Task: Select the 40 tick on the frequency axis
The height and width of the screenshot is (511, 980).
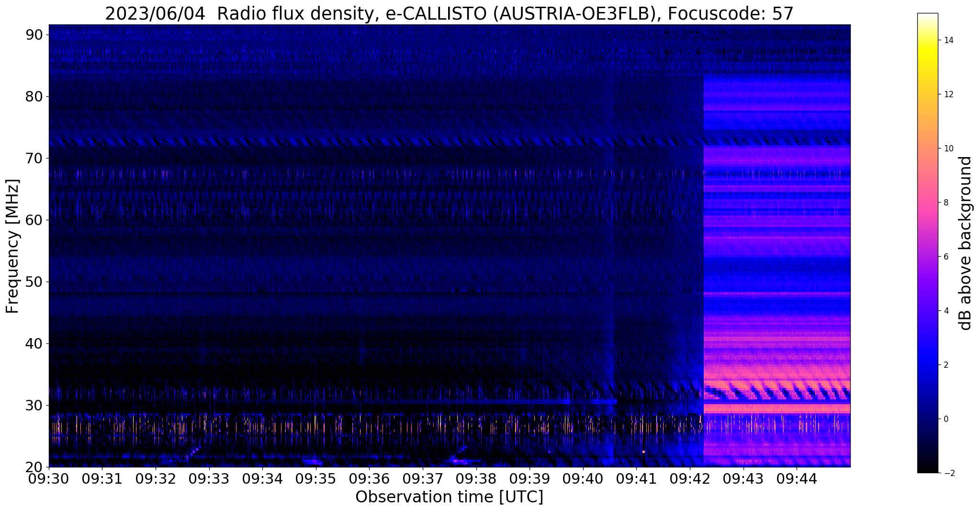Action: pyautogui.click(x=35, y=343)
